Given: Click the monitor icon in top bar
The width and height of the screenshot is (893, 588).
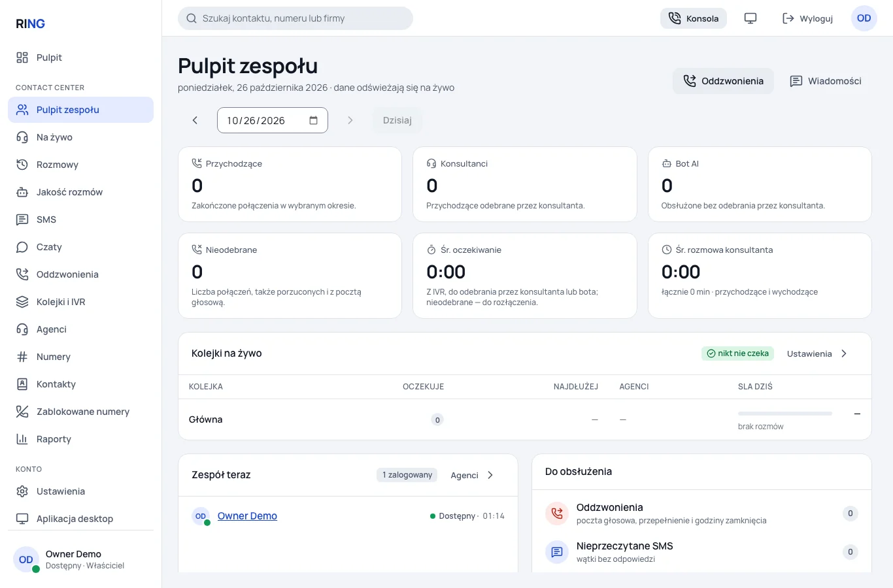Looking at the screenshot, I should (750, 18).
